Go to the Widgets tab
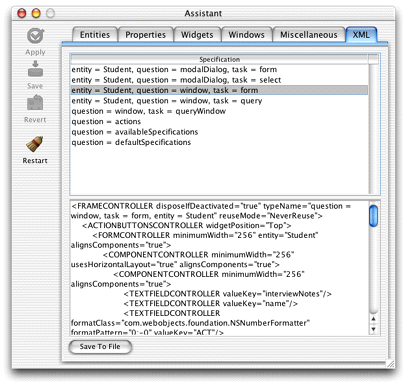414x387 pixels. point(197,35)
